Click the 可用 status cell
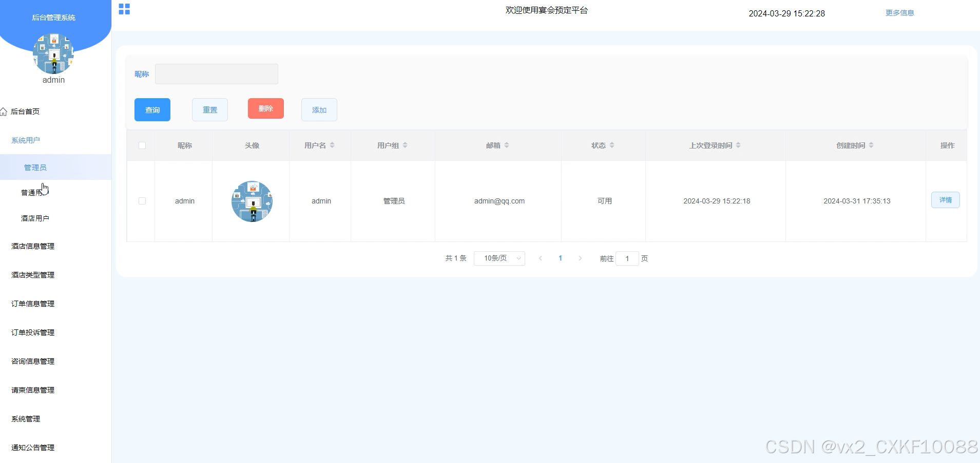 605,201
